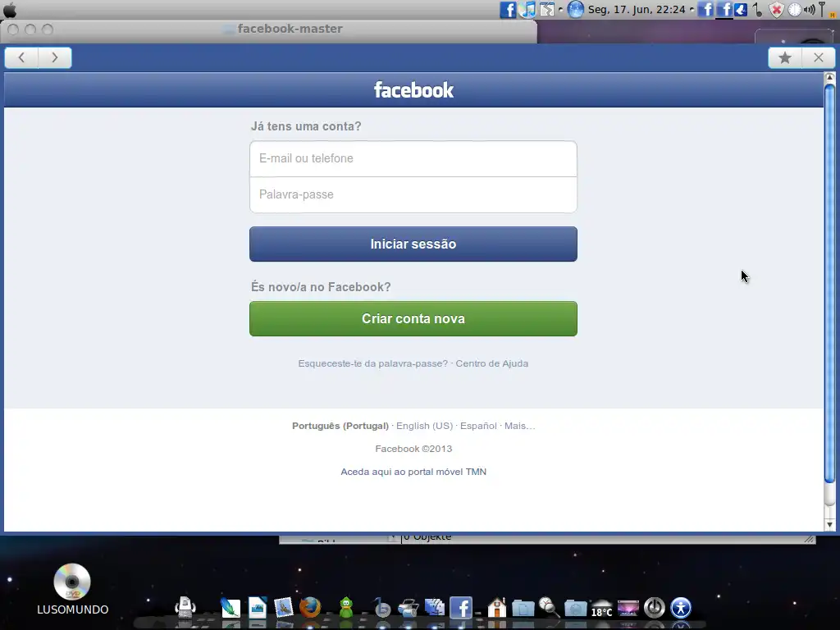Click the USB drive icon in dock
The image size is (840, 630).
(x=185, y=608)
